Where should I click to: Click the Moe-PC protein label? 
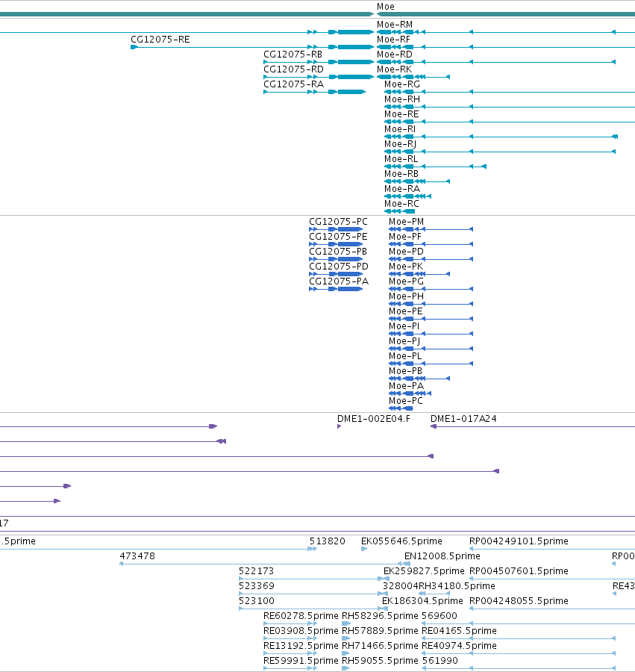[405, 402]
